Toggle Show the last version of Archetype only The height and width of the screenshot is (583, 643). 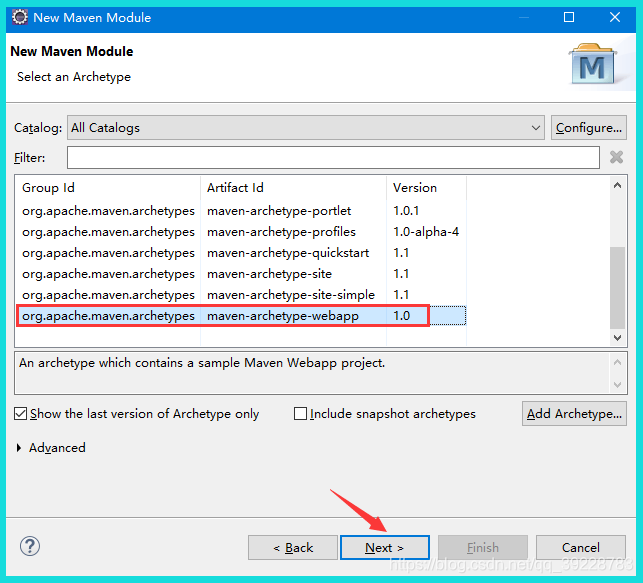pyautogui.click(x=21, y=414)
